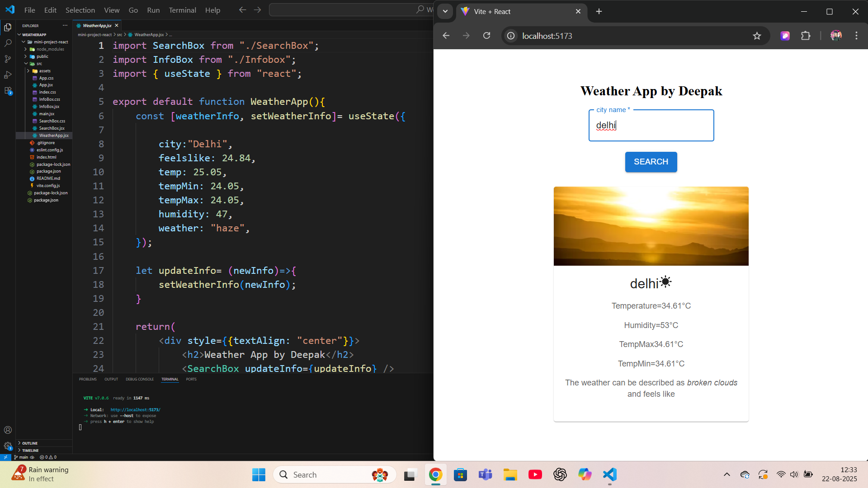Open the Windows Start button
Viewport: 868px width, 488px height.
(x=259, y=474)
